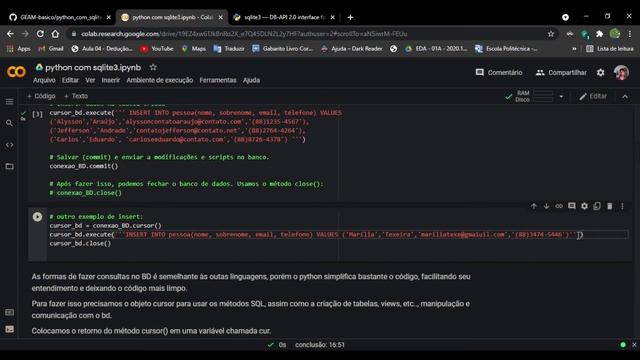
Task: Open the command palette icon in left sidebar
Action: point(9,312)
